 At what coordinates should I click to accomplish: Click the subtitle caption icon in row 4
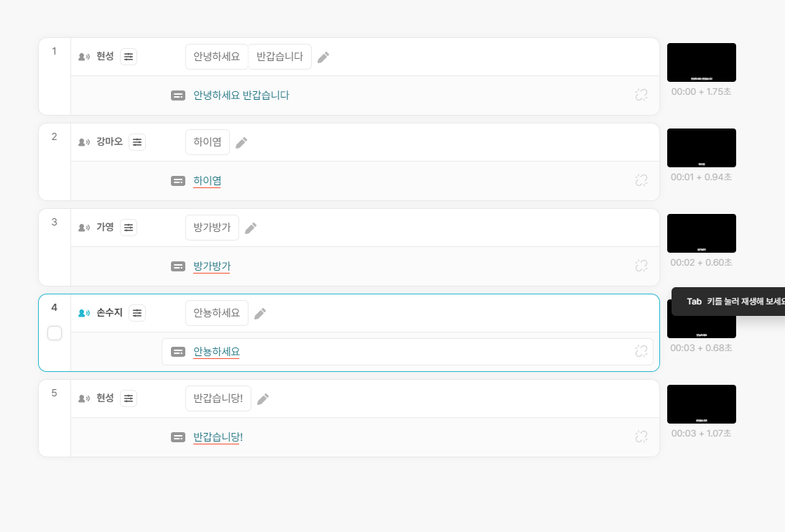(178, 352)
